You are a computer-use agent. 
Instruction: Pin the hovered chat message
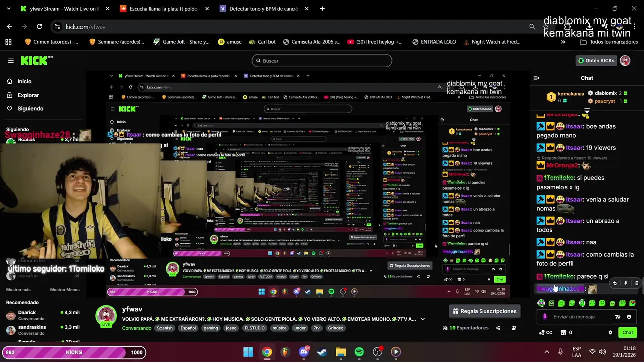coord(626,283)
